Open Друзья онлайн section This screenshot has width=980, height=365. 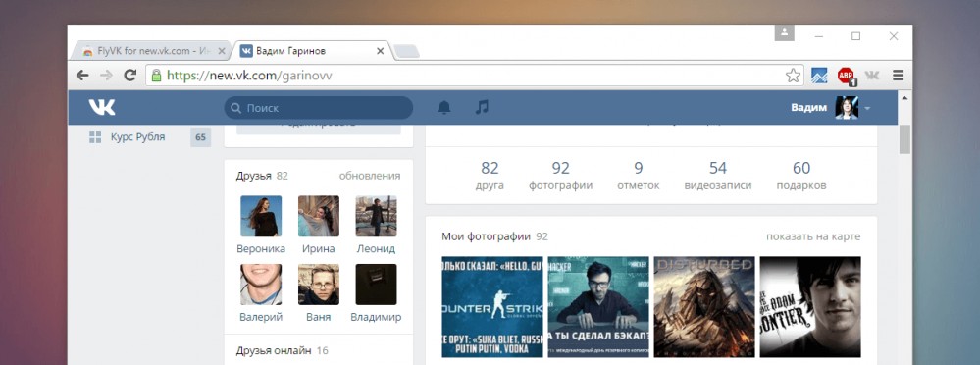coord(275,350)
